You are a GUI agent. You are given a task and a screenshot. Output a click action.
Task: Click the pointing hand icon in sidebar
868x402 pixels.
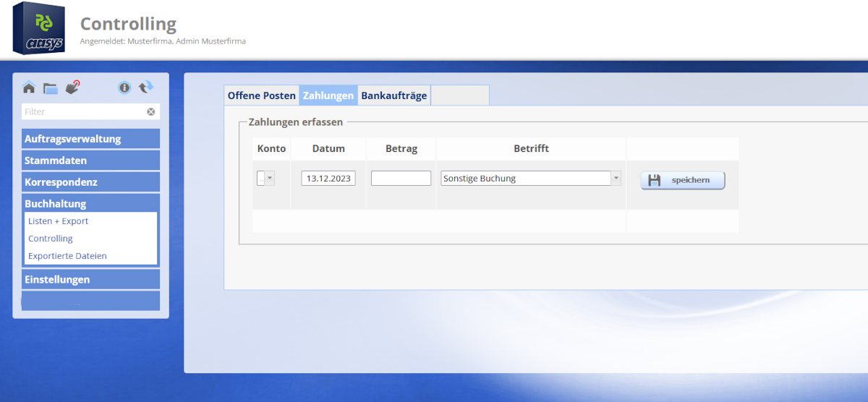point(72,87)
